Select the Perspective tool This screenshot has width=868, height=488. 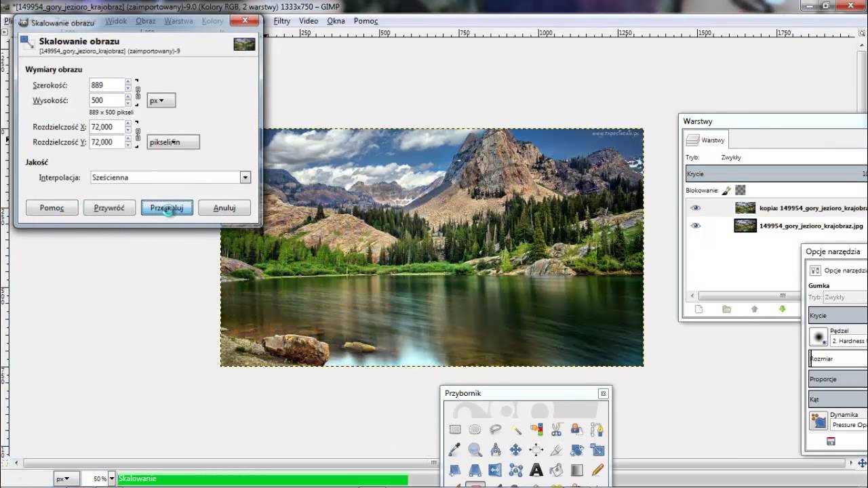click(x=475, y=470)
